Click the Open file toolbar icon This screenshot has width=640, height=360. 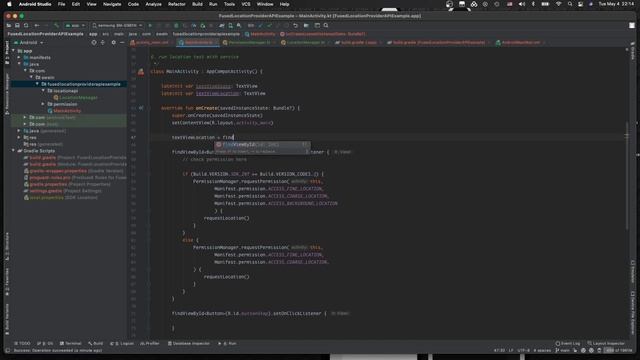pos(9,25)
